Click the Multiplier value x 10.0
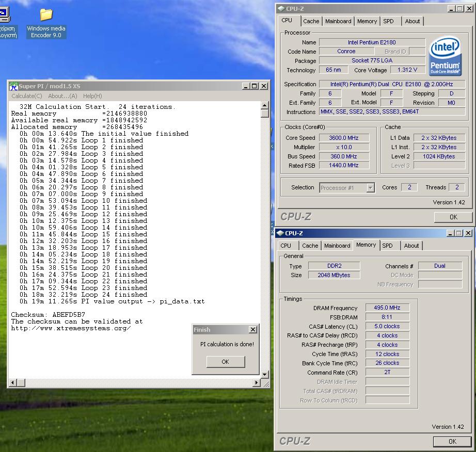 click(x=344, y=147)
